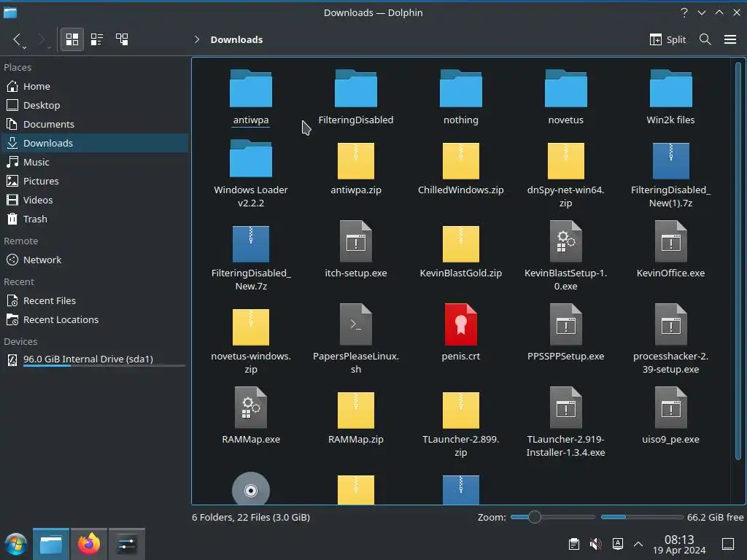747x560 pixels.
Task: Switch to Details tree view mode
Action: 122,39
